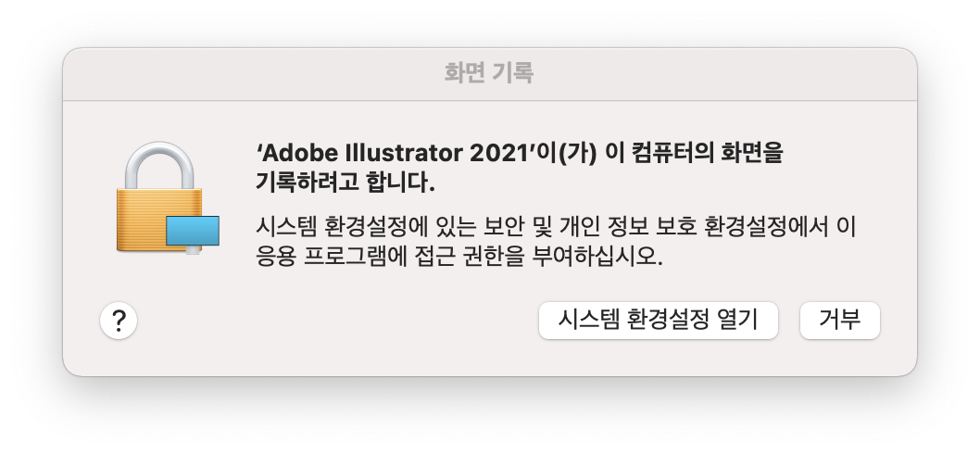Click the blue display icon on the padlock
The width and height of the screenshot is (980, 454).
pos(193,230)
